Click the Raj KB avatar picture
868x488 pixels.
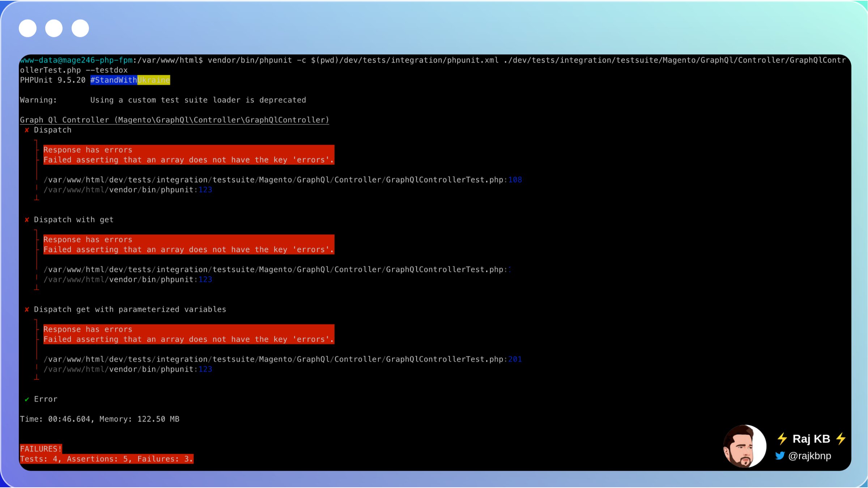coord(744,446)
